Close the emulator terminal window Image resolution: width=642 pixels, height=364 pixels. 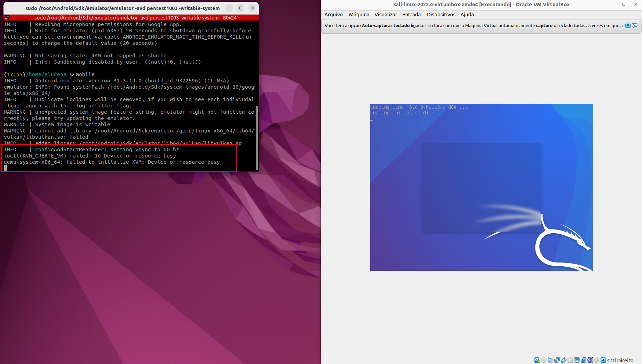click(x=253, y=8)
